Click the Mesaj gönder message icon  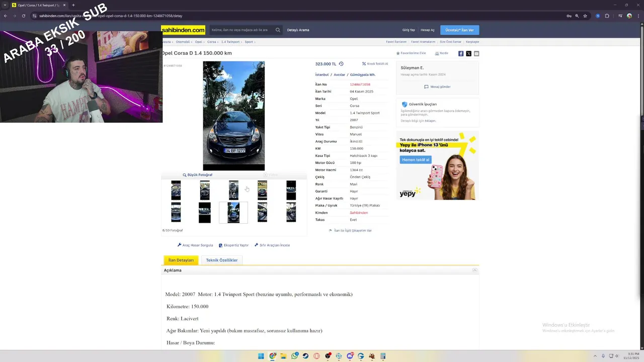(426, 86)
